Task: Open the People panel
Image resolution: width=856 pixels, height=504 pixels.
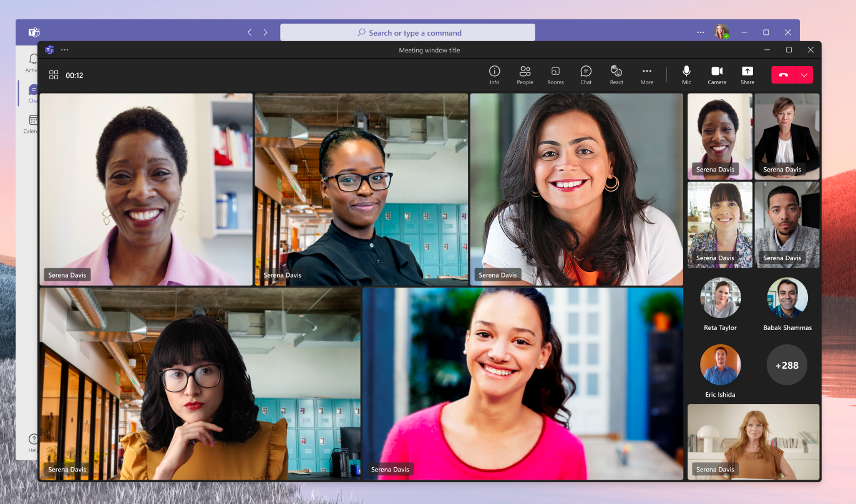Action: point(525,74)
